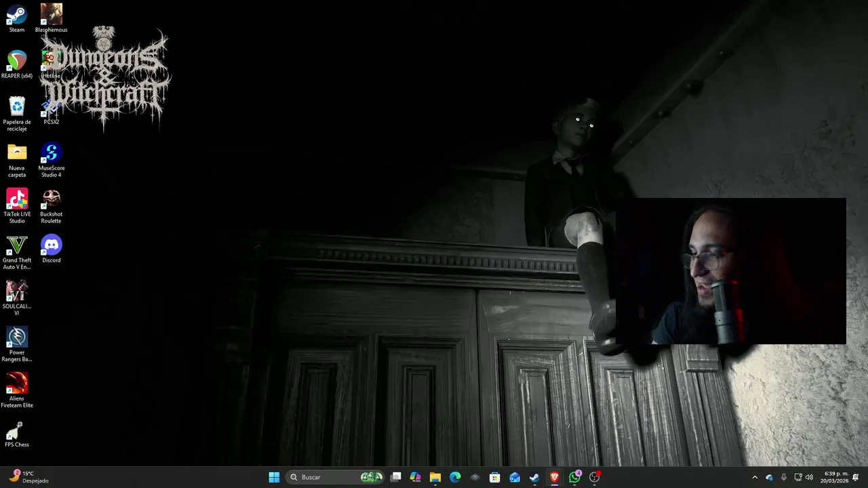Open network settings from tray
Image resolution: width=868 pixels, height=488 pixels.
(x=798, y=477)
